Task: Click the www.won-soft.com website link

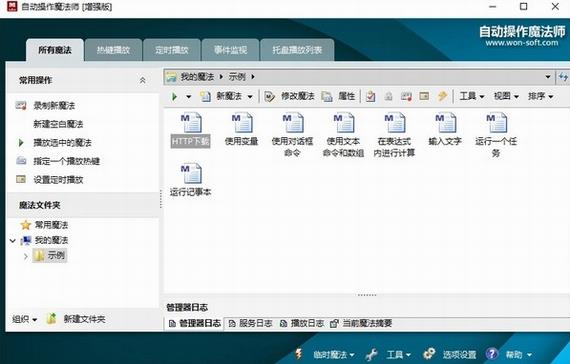Action: click(x=522, y=43)
